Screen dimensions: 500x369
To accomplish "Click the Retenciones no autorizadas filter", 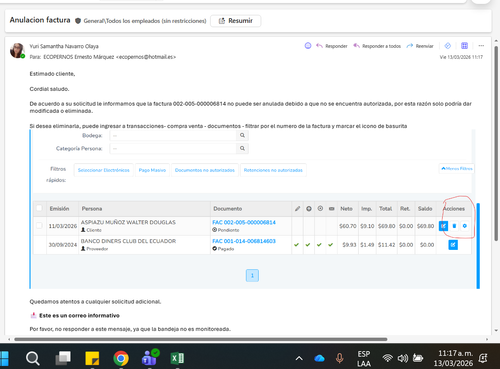I will 273,170.
